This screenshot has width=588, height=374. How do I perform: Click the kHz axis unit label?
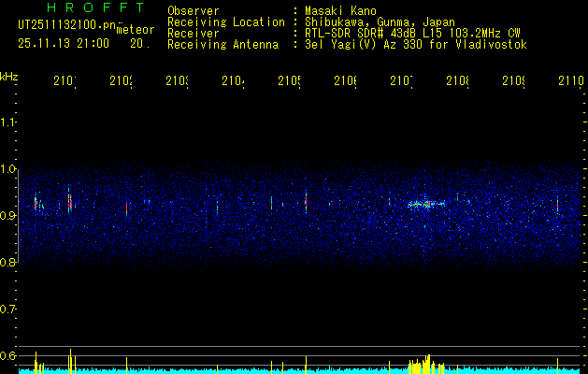point(9,77)
